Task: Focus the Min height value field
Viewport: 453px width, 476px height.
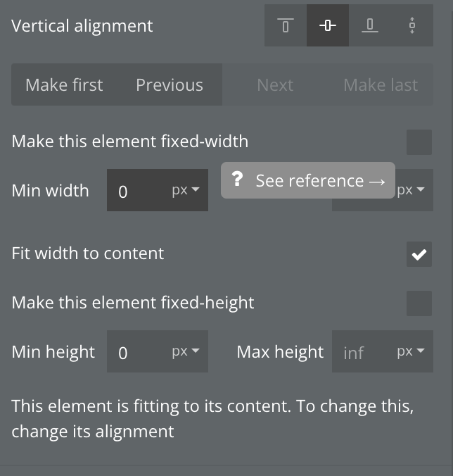Action: 138,351
